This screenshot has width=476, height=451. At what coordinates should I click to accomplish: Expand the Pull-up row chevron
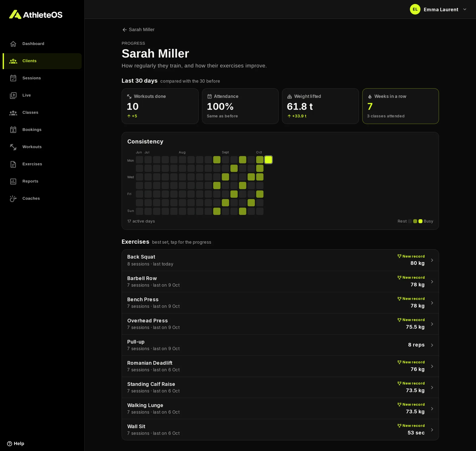[432, 345]
